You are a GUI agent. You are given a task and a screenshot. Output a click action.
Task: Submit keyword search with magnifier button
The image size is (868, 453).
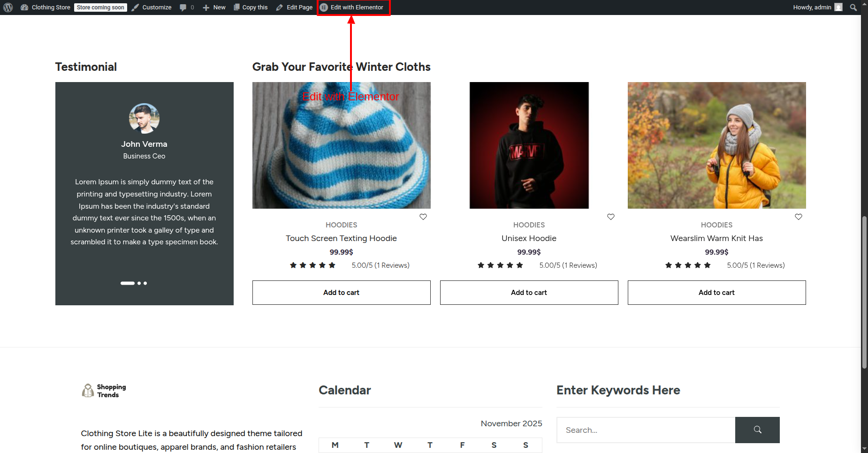point(757,430)
